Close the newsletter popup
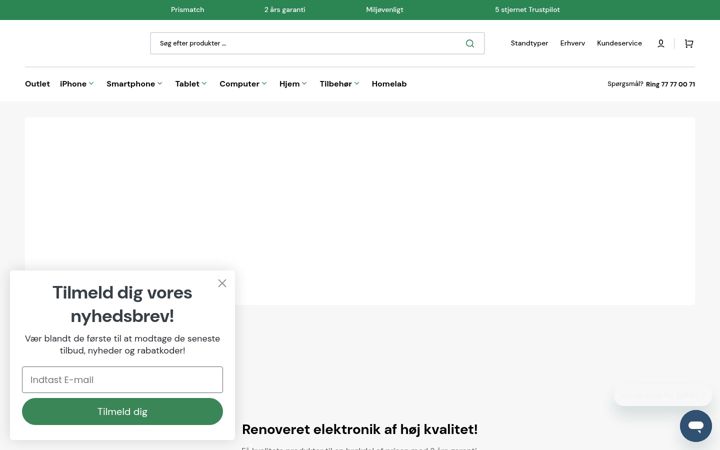Screen dimensions: 720x450 pos(222,283)
